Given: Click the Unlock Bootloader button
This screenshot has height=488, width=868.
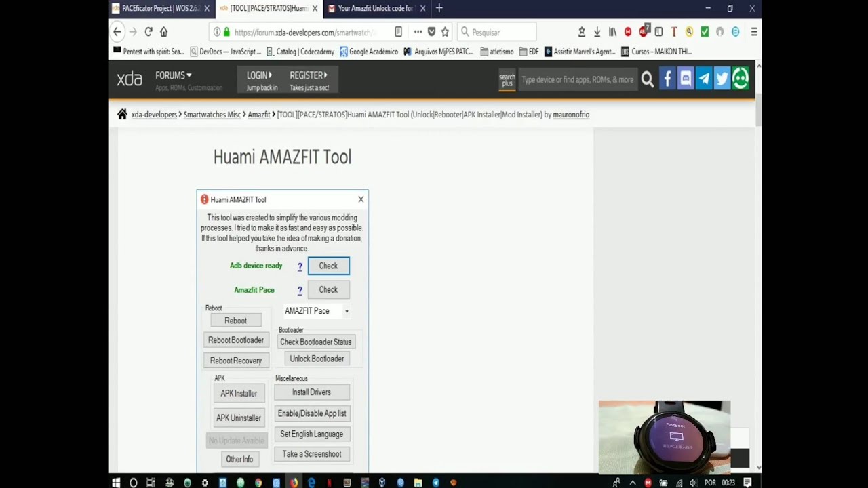Looking at the screenshot, I should click(317, 359).
